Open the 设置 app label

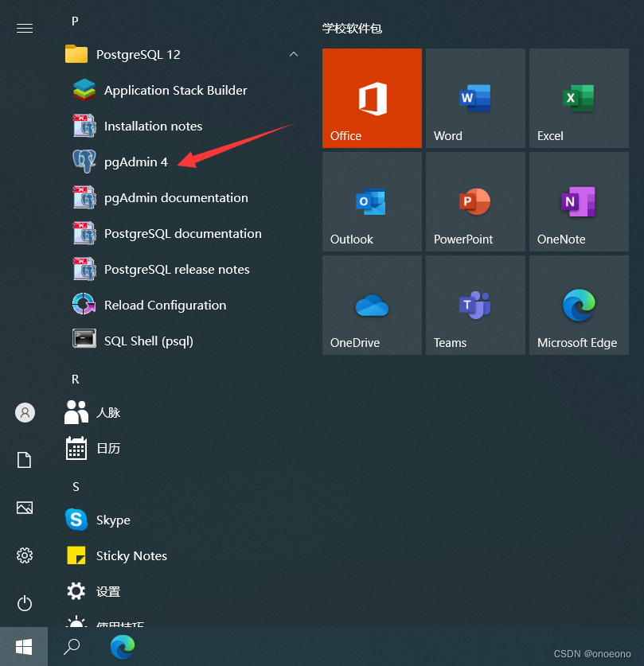(108, 591)
